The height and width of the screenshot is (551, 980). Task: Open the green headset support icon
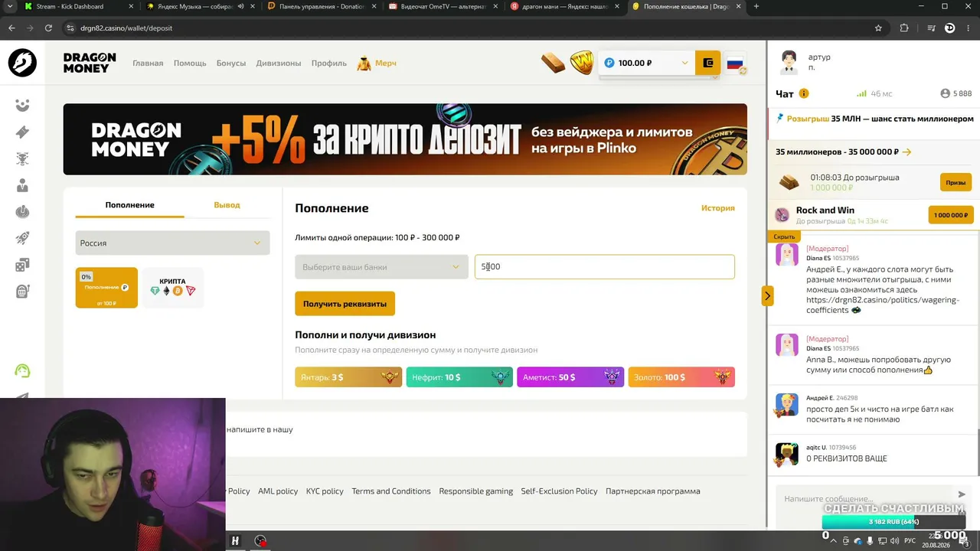tap(22, 371)
